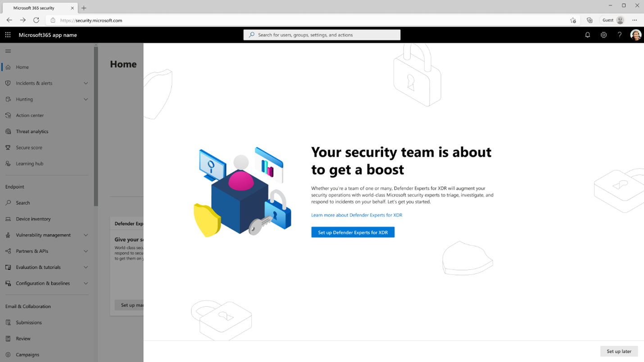Open the settings gear in header
The height and width of the screenshot is (362, 644).
(x=603, y=35)
